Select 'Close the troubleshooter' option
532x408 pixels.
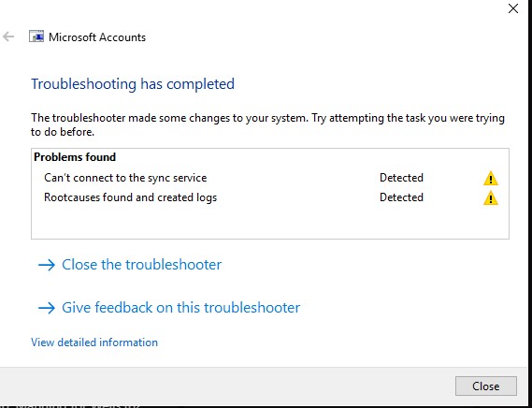click(130, 265)
